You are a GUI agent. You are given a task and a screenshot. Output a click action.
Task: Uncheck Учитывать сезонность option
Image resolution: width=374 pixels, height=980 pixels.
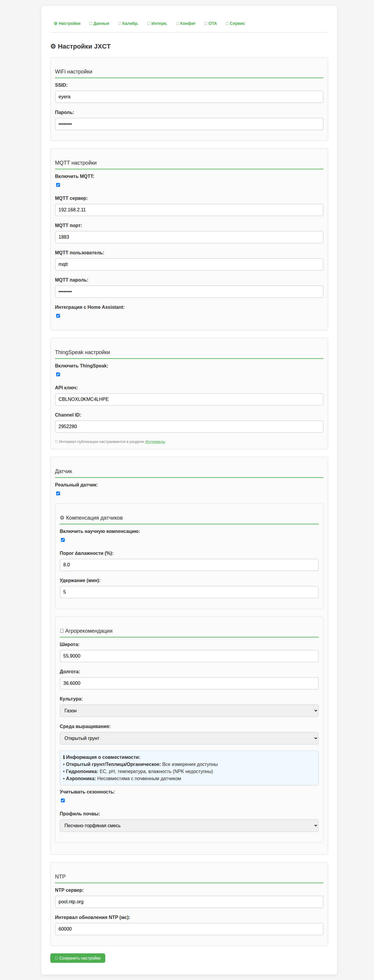pyautogui.click(x=62, y=800)
